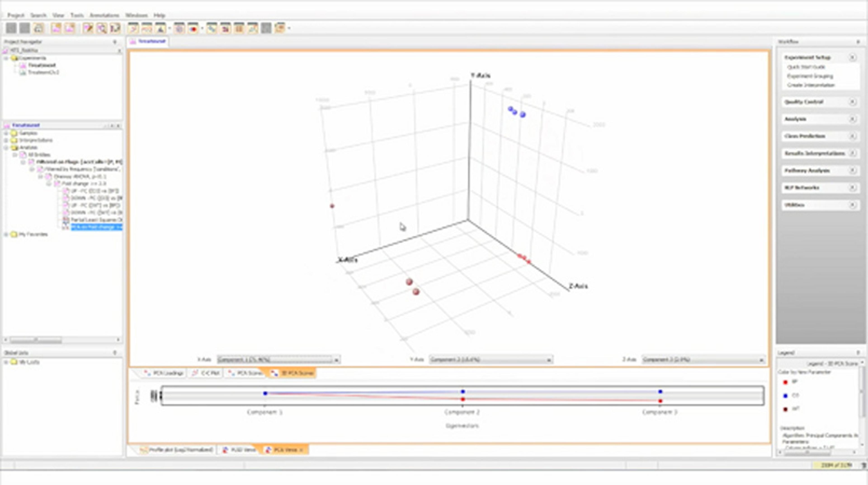Click the scatter plot toolbar icon
Screen dimensions: 868x485
coord(211,28)
